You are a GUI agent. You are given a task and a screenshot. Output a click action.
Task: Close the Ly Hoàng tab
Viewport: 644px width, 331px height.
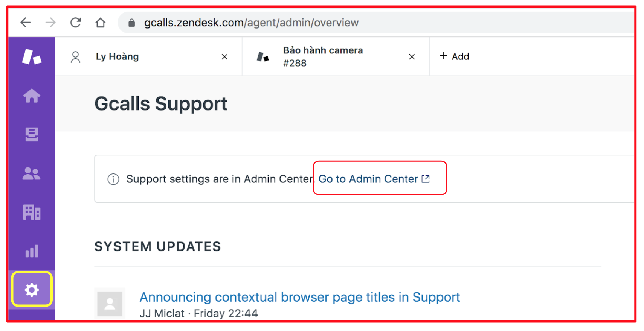click(x=224, y=57)
